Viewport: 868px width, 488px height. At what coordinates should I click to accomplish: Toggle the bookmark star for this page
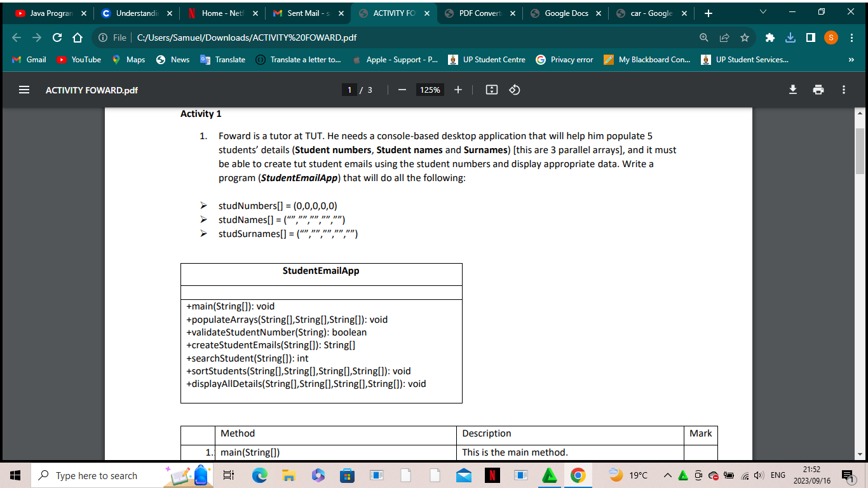[744, 37]
